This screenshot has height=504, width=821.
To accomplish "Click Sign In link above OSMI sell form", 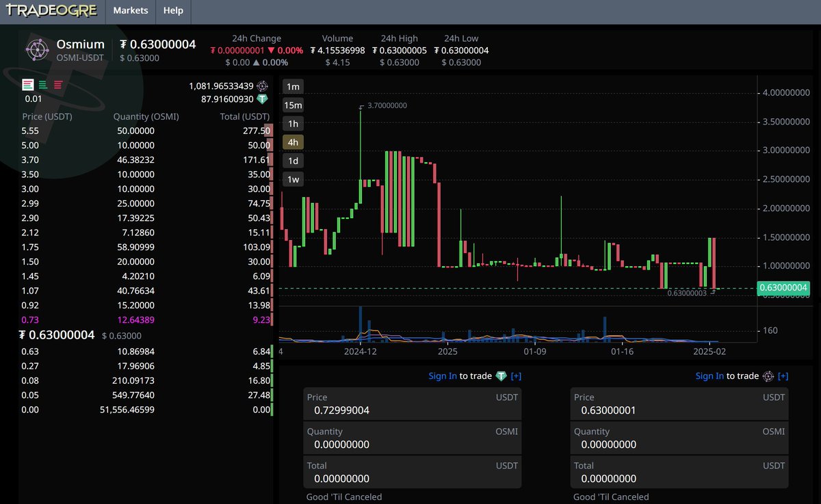I will [x=709, y=375].
